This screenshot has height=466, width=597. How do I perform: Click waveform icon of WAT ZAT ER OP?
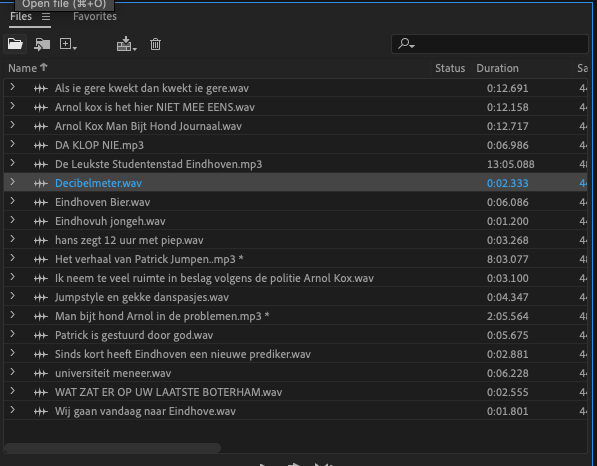[41, 393]
